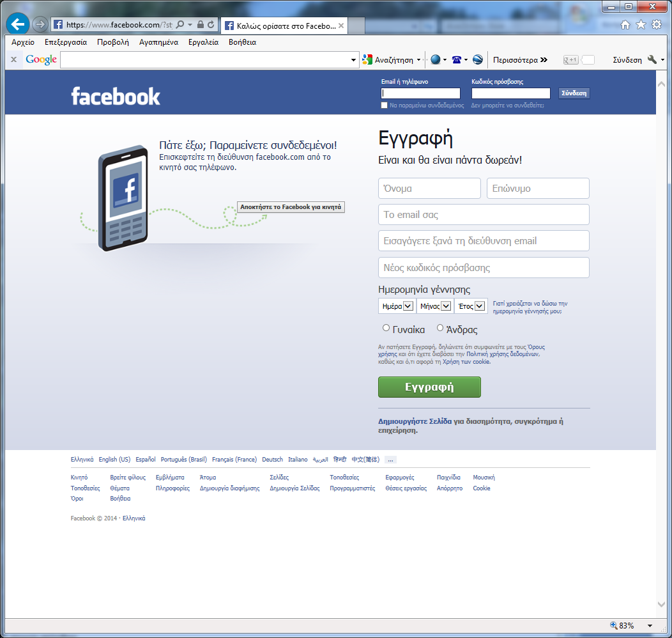Open the Βοήθεια menu
Image resolution: width=672 pixels, height=638 pixels.
(x=242, y=42)
